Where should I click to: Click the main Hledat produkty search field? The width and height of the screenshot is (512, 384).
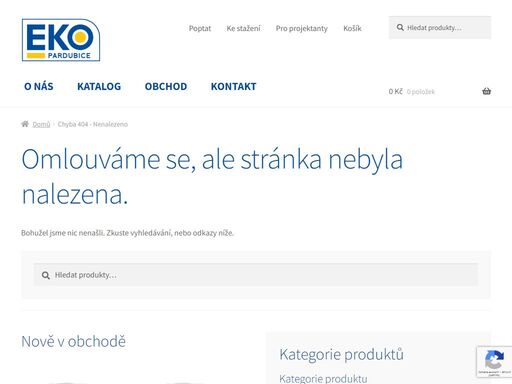tap(256, 275)
